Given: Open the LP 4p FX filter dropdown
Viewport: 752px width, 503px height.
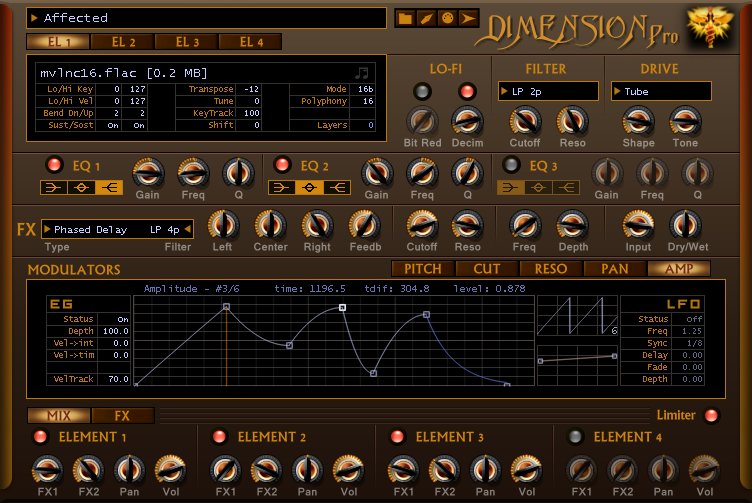Looking at the screenshot, I should 170,230.
